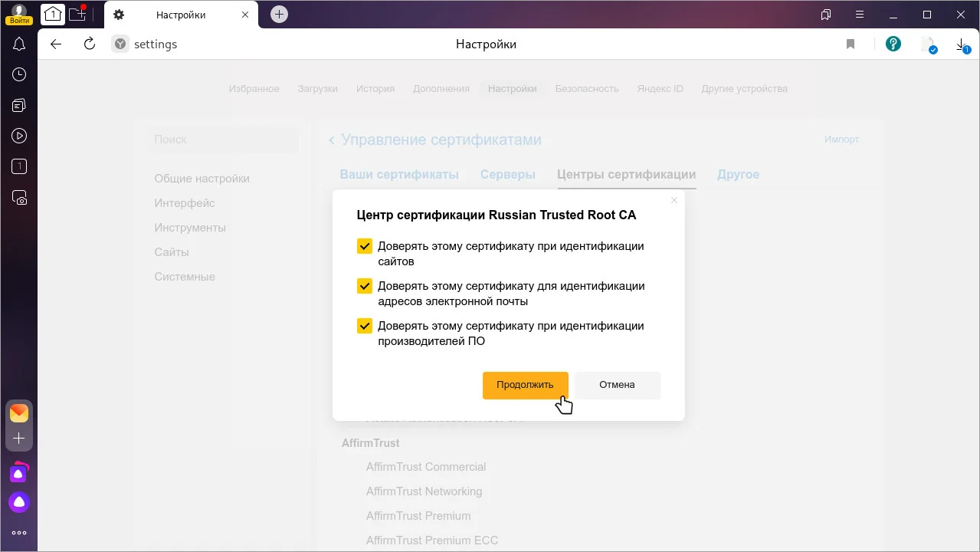Open Загрузки in top navigation

(318, 89)
